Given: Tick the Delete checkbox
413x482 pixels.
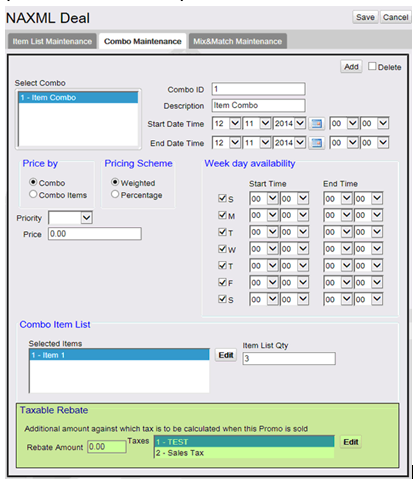Looking at the screenshot, I should [372, 66].
